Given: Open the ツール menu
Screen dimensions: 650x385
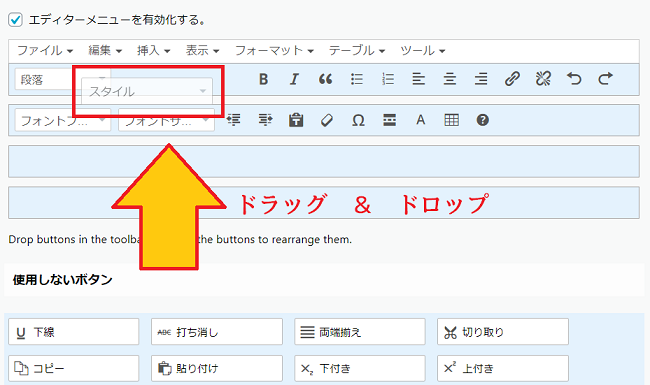Looking at the screenshot, I should (422, 51).
